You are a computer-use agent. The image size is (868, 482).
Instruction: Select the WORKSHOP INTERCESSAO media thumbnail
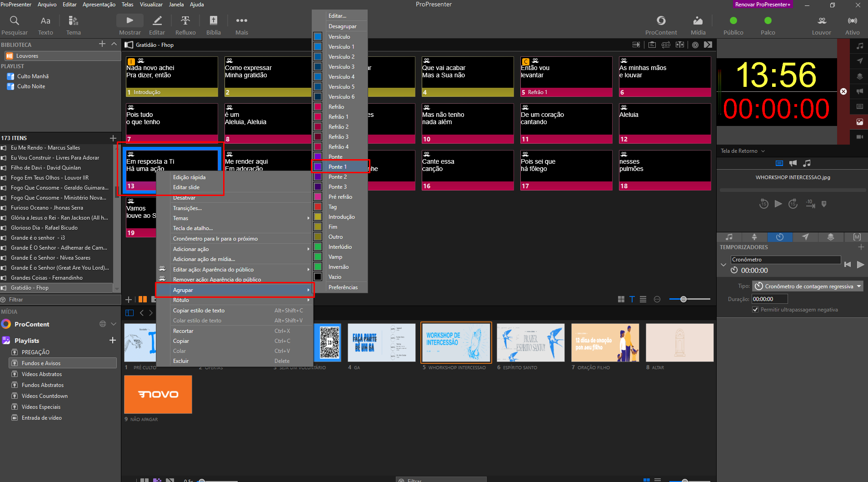click(x=456, y=342)
